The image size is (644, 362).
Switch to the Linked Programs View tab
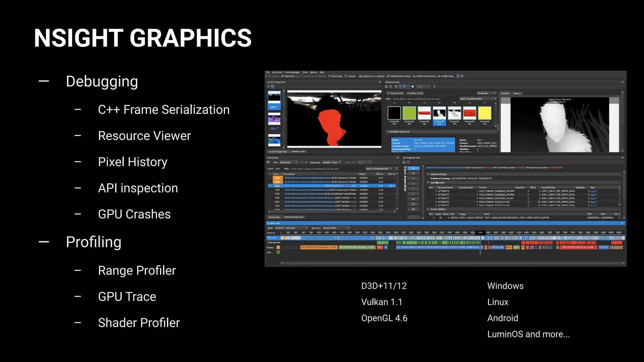coord(294,217)
